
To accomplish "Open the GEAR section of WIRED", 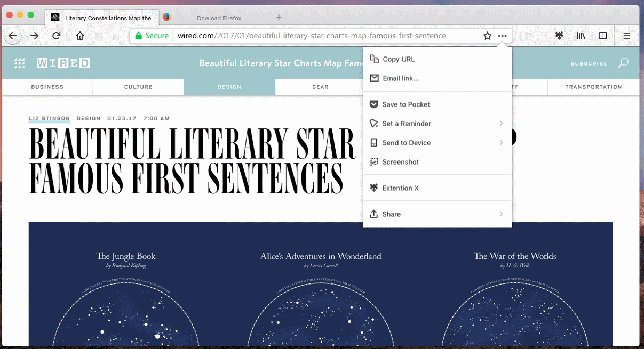I will (320, 87).
